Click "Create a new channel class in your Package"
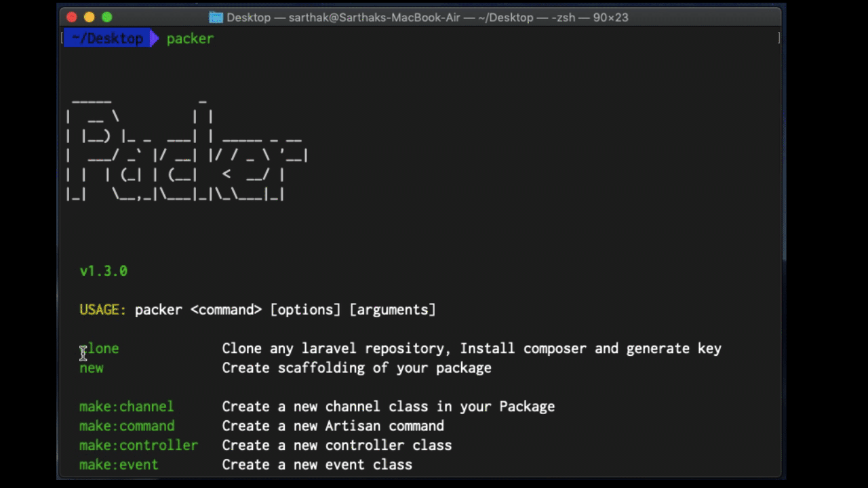 point(389,407)
